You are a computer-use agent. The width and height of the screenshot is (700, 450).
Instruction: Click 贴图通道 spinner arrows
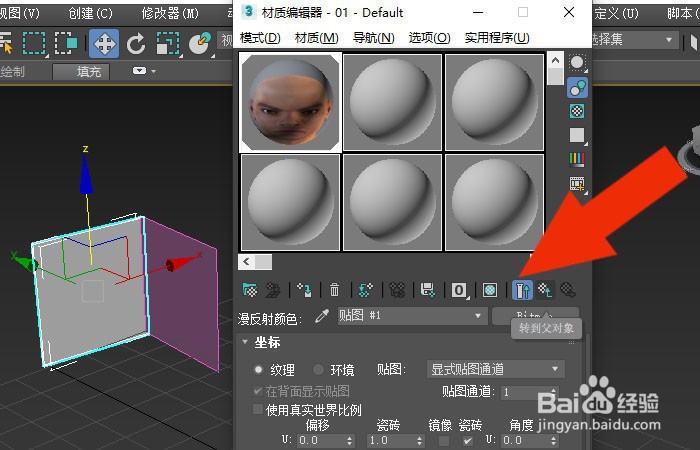coord(554,392)
